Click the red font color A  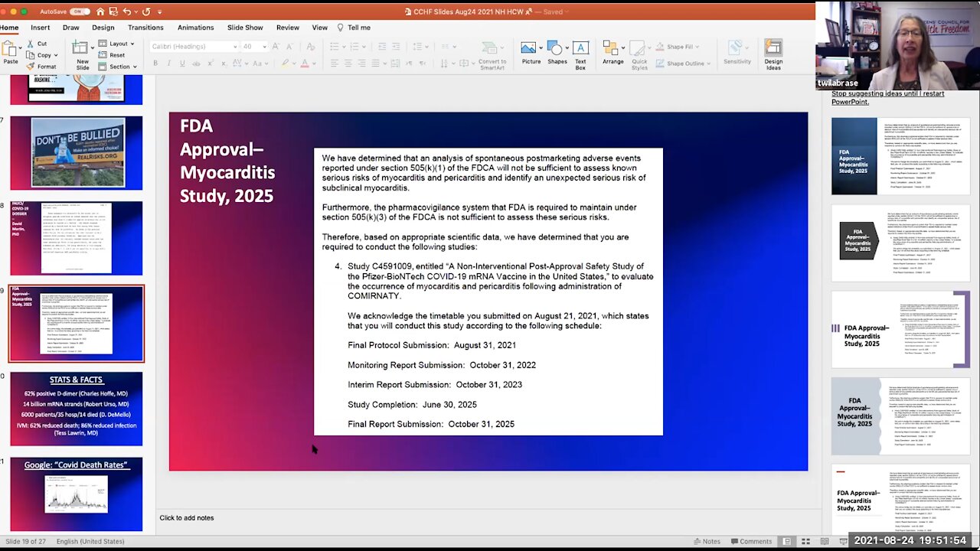(x=305, y=64)
